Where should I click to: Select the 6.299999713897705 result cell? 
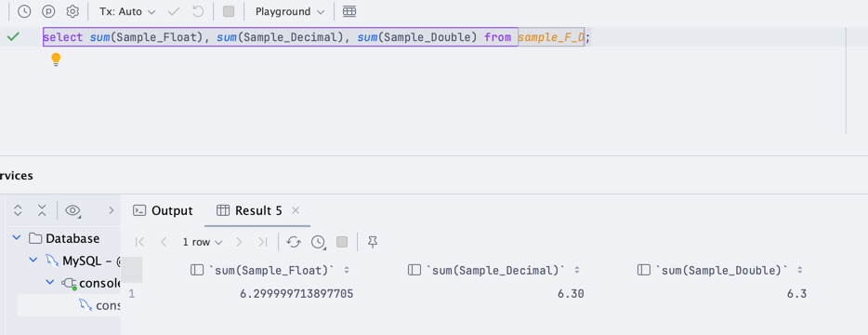click(296, 294)
